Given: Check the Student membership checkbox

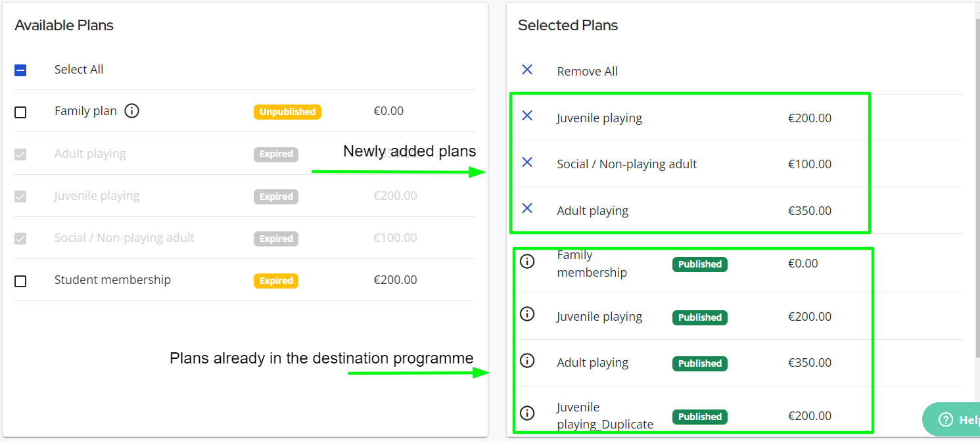Looking at the screenshot, I should coord(20,281).
